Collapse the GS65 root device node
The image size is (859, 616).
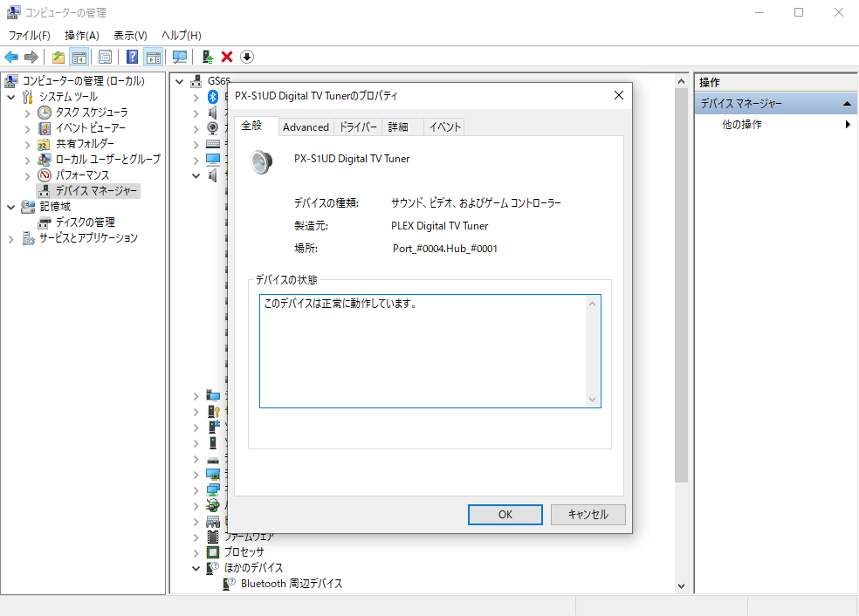[x=179, y=82]
